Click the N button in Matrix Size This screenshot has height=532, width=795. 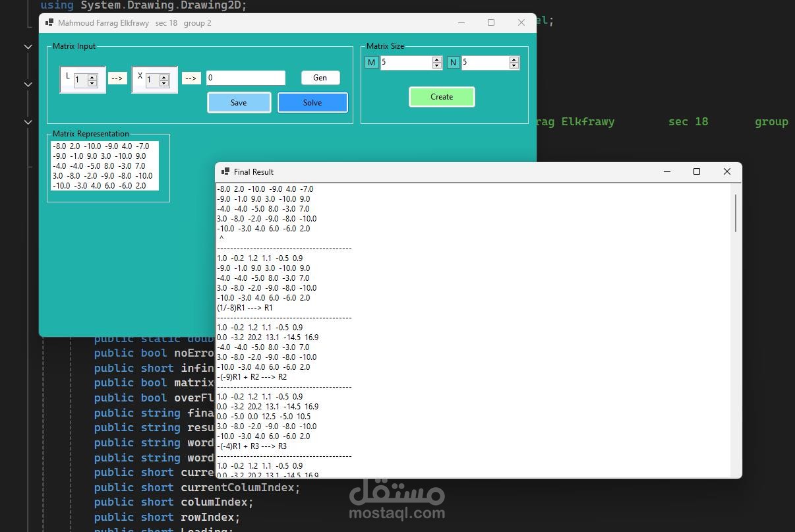(454, 63)
